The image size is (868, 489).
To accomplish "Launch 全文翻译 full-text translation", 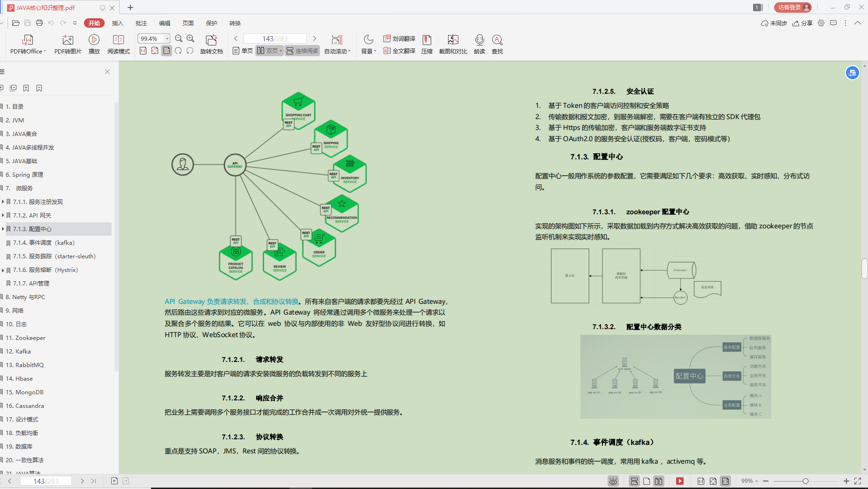I will (x=399, y=51).
